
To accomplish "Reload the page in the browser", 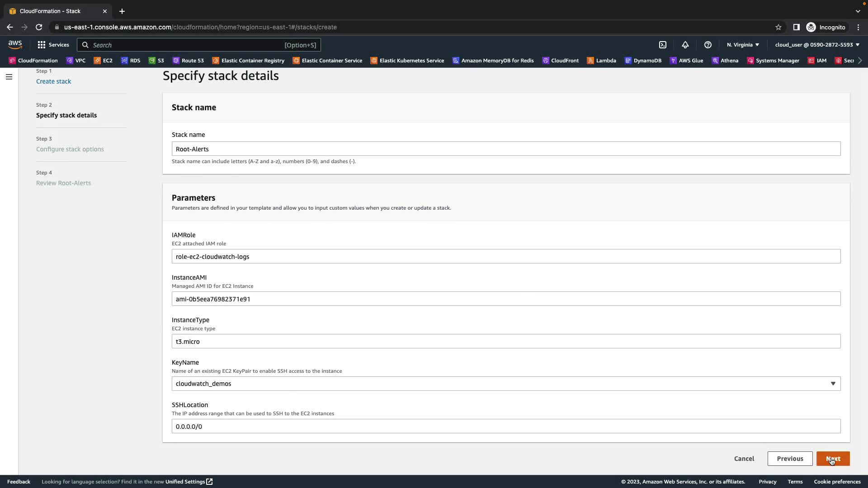I will tap(39, 27).
